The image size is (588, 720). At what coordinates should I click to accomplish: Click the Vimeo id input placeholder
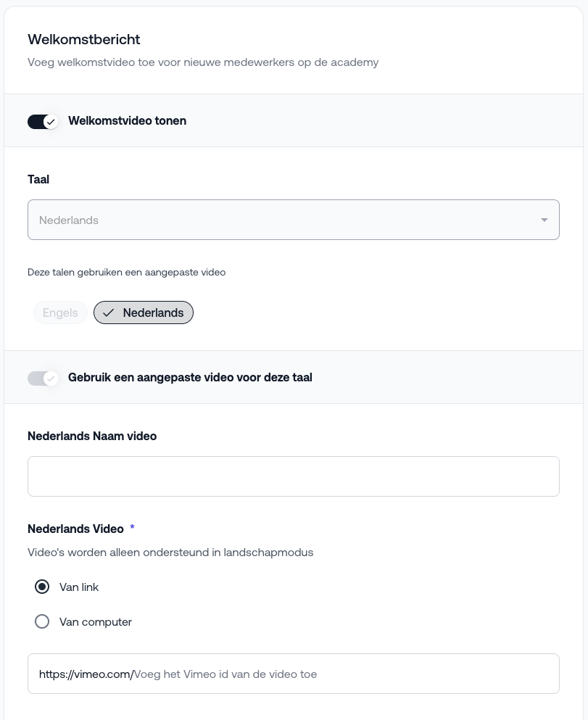[x=225, y=674]
